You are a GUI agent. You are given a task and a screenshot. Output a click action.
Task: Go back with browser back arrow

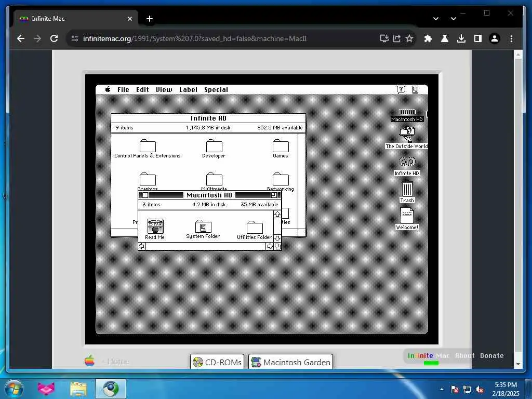[x=21, y=38]
